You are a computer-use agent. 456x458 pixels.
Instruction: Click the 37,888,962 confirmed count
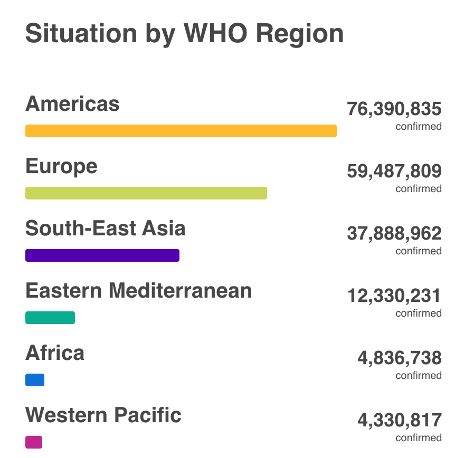(x=394, y=233)
